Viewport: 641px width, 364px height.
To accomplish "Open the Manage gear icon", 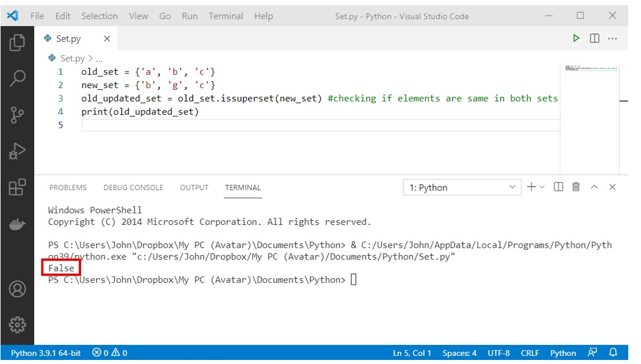I will (17, 325).
